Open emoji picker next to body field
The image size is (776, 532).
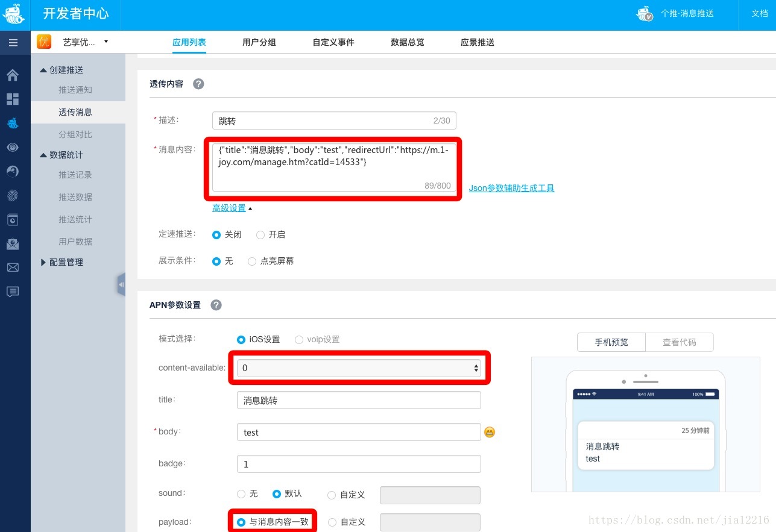point(490,432)
